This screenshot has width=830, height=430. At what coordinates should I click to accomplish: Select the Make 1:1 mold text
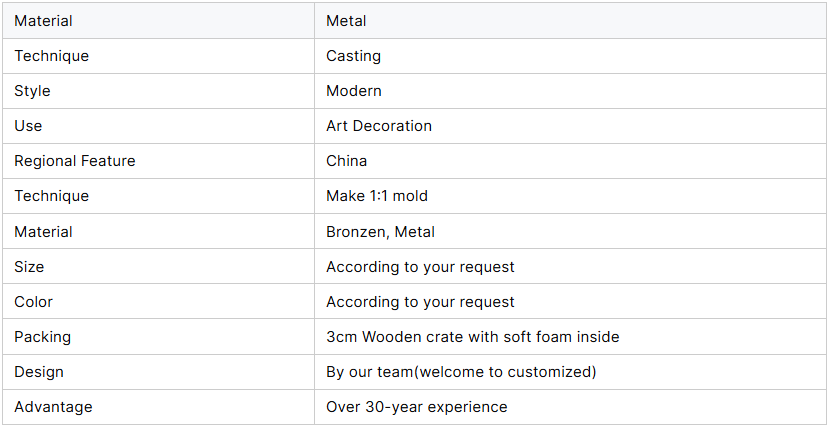tap(377, 196)
